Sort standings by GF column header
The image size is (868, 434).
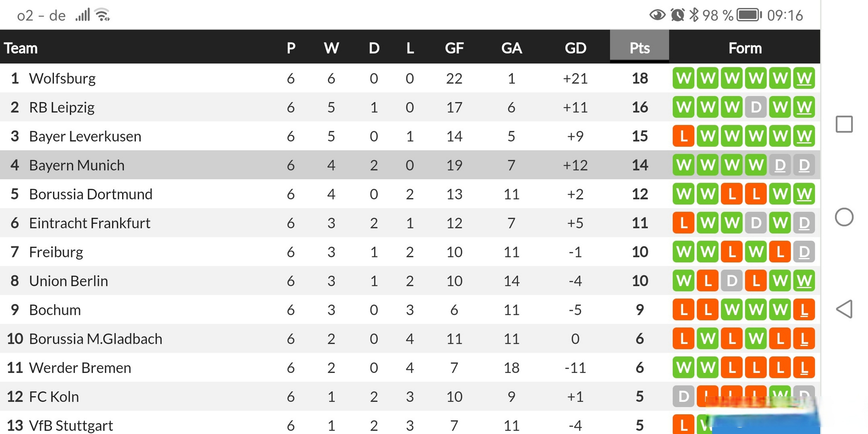(454, 48)
